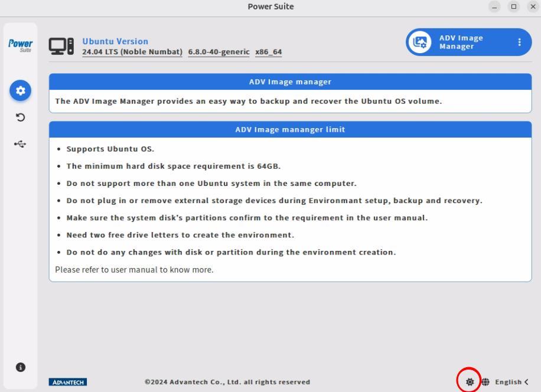Open the ADV Image Manager gear sidebar icon
The height and width of the screenshot is (392, 541).
click(x=20, y=91)
